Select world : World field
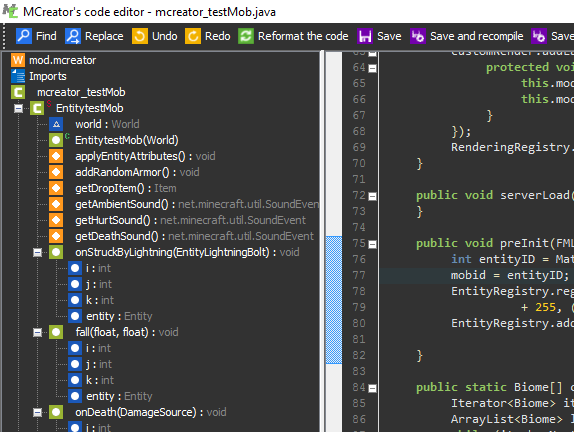This screenshot has width=574, height=432. pyautogui.click(x=107, y=124)
